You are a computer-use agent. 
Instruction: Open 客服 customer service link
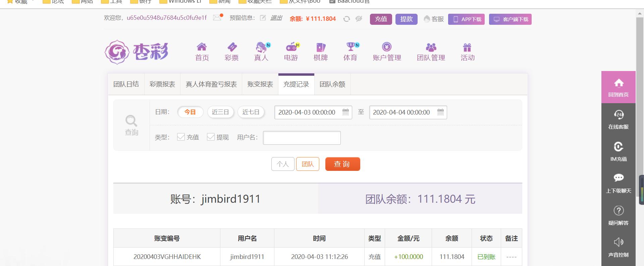(434, 19)
